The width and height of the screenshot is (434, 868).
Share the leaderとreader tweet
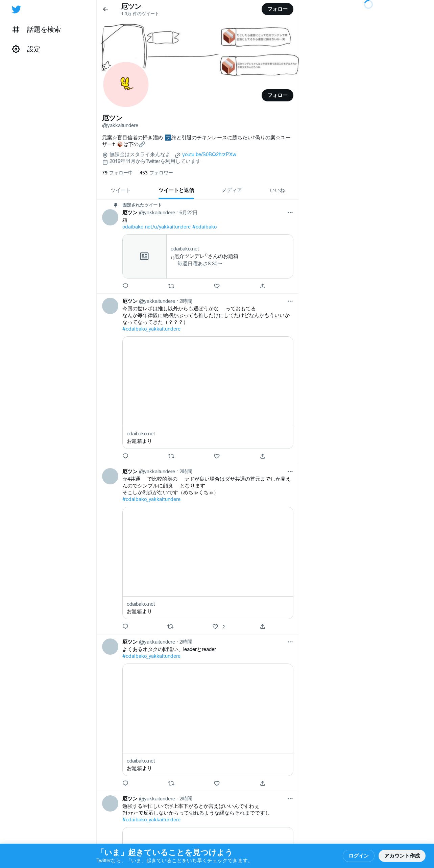click(x=263, y=783)
